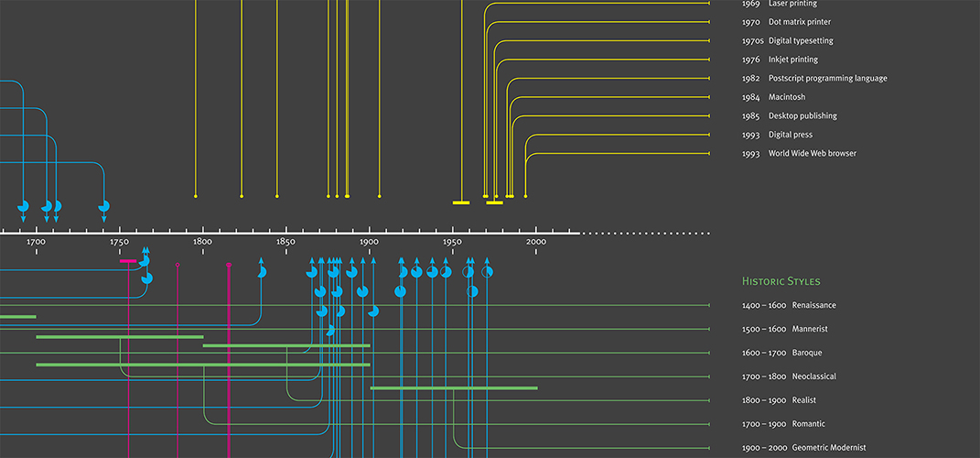Viewport: 980px width, 458px height.
Task: Click the Historic Styles heading
Action: click(x=781, y=281)
